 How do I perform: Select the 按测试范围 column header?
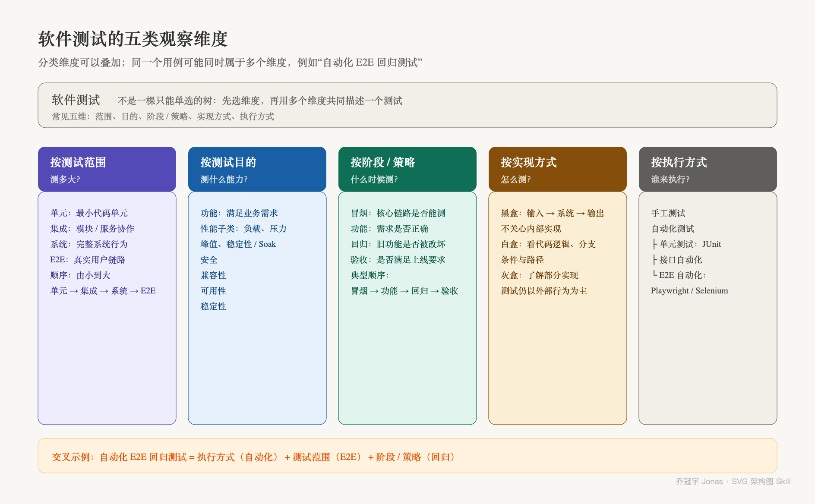pos(107,169)
